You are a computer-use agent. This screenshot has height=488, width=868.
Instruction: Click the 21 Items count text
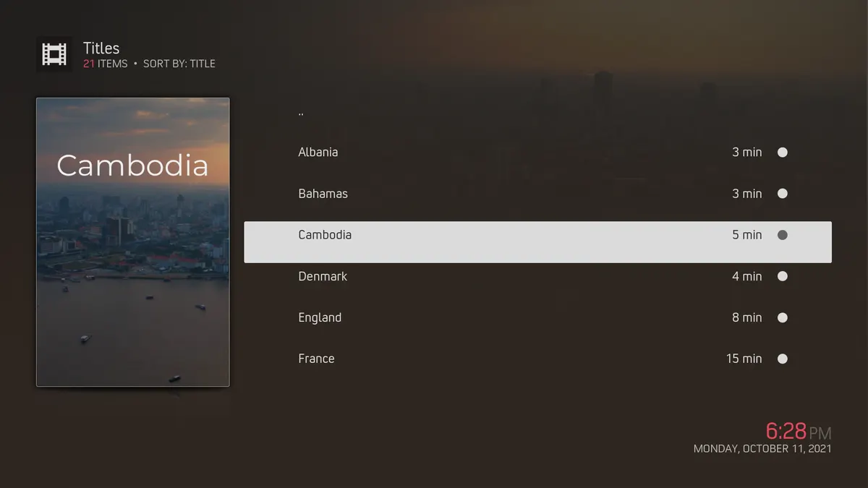point(105,64)
